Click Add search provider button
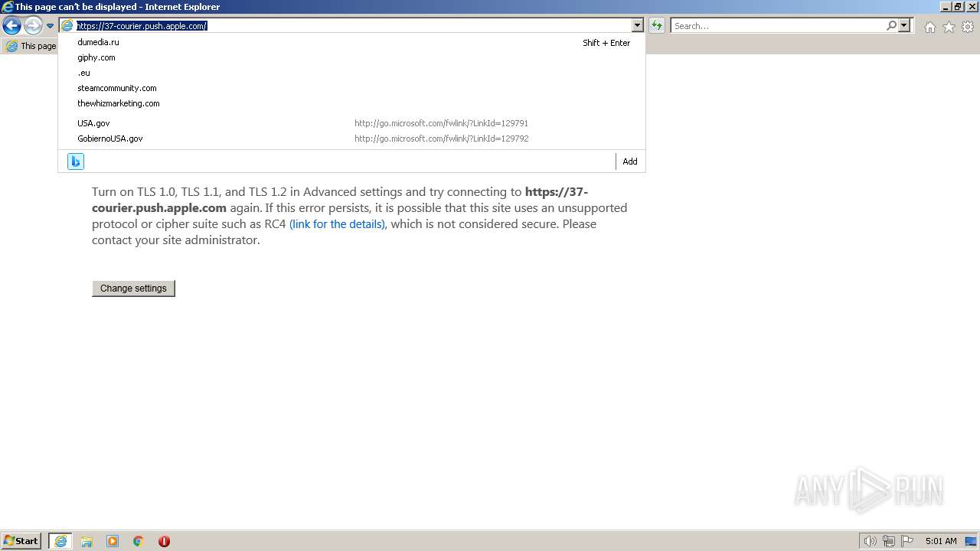Image resolution: width=980 pixels, height=551 pixels. pyautogui.click(x=629, y=161)
